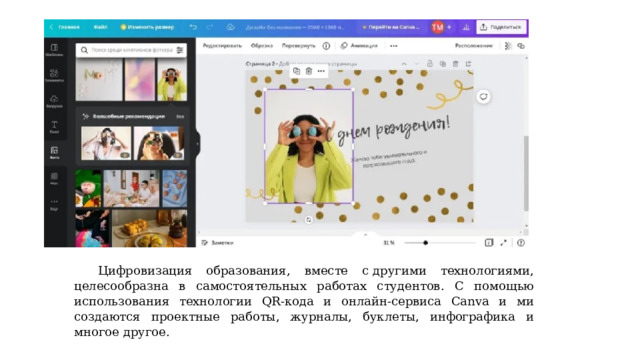Select the pastries food photo thumbnail

[x=150, y=228]
